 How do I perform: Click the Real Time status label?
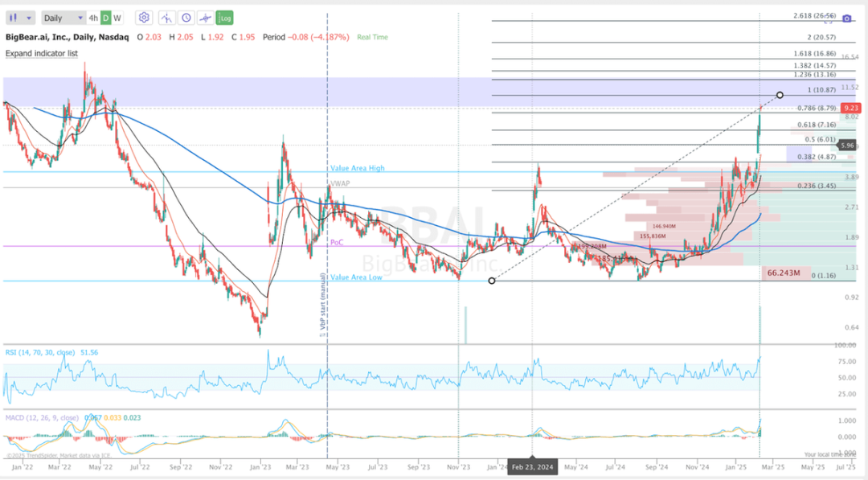373,37
